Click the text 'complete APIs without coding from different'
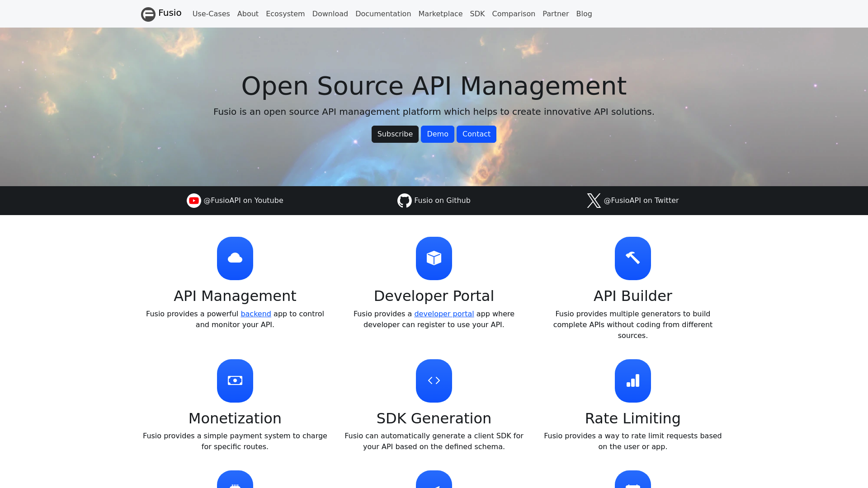 pyautogui.click(x=633, y=325)
